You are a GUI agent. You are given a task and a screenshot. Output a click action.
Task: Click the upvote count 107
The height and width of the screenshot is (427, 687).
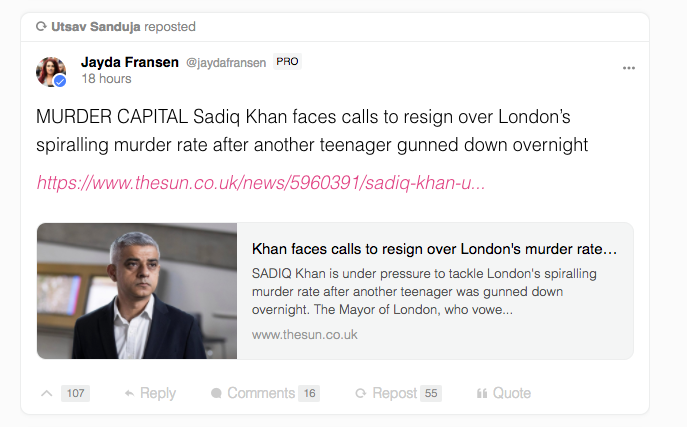(x=75, y=393)
